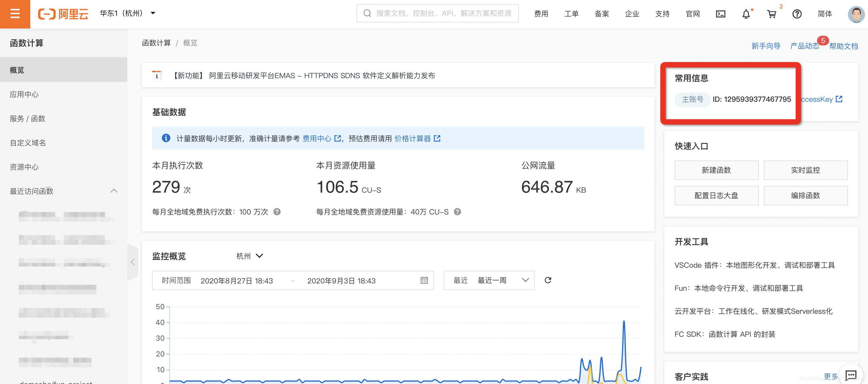Open 费用 in the top navigation
Viewport: 868px width, 384px height.
click(541, 14)
